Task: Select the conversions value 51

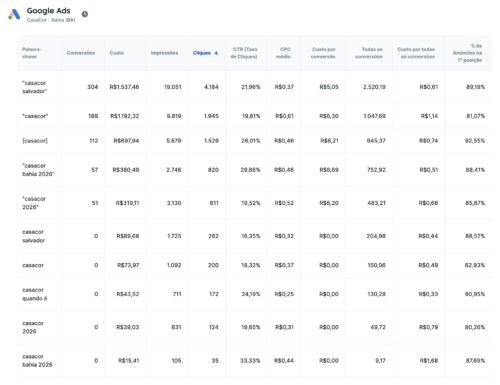Action: point(95,203)
